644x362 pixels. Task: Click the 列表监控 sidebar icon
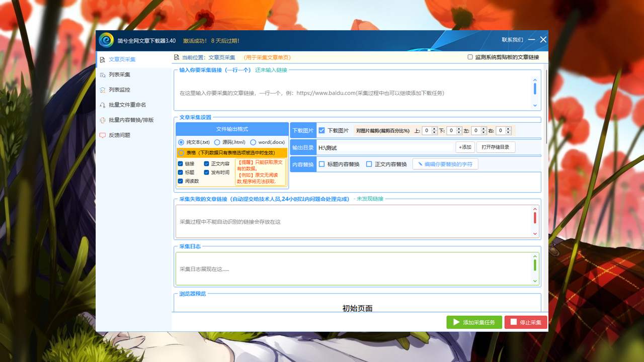coord(103,89)
